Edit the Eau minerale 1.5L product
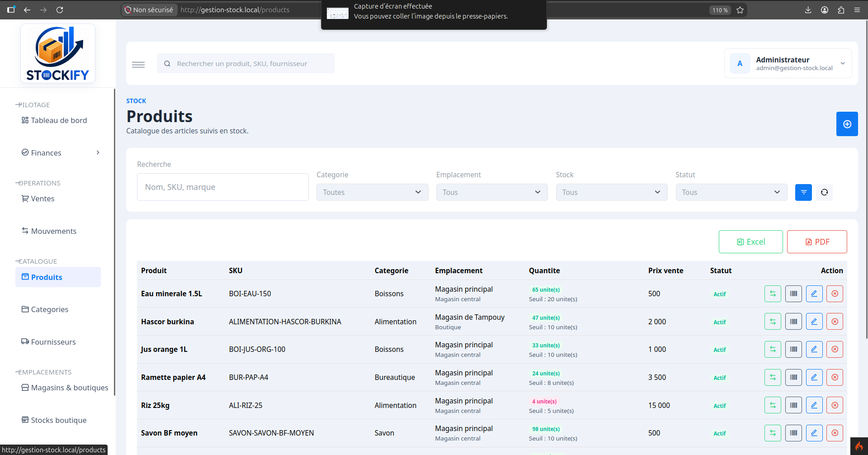 tap(814, 294)
